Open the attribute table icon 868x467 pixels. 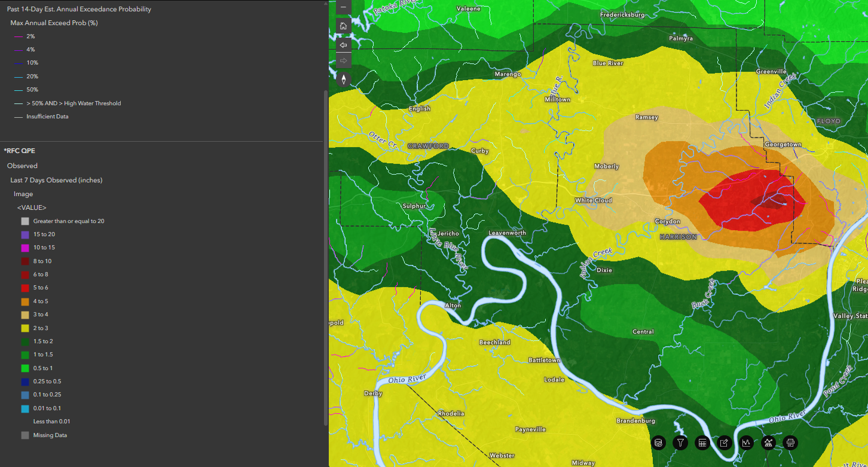702,442
